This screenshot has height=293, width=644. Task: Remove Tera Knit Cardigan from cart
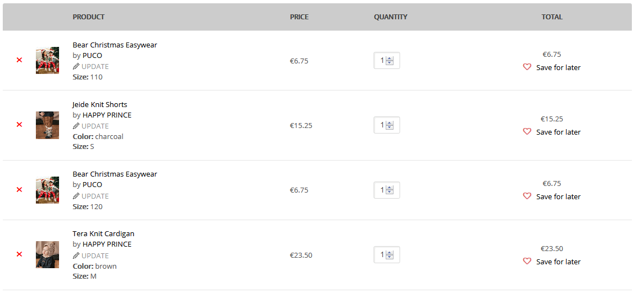pos(19,254)
